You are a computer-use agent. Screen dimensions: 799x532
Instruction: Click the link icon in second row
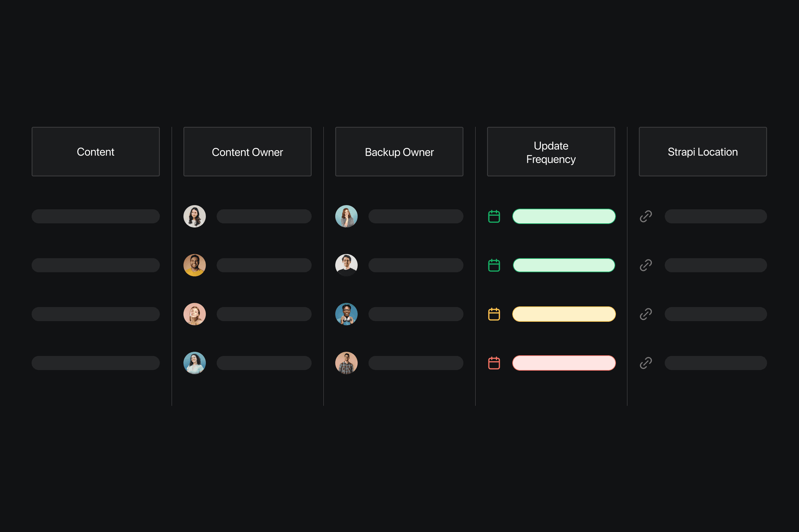pyautogui.click(x=646, y=265)
